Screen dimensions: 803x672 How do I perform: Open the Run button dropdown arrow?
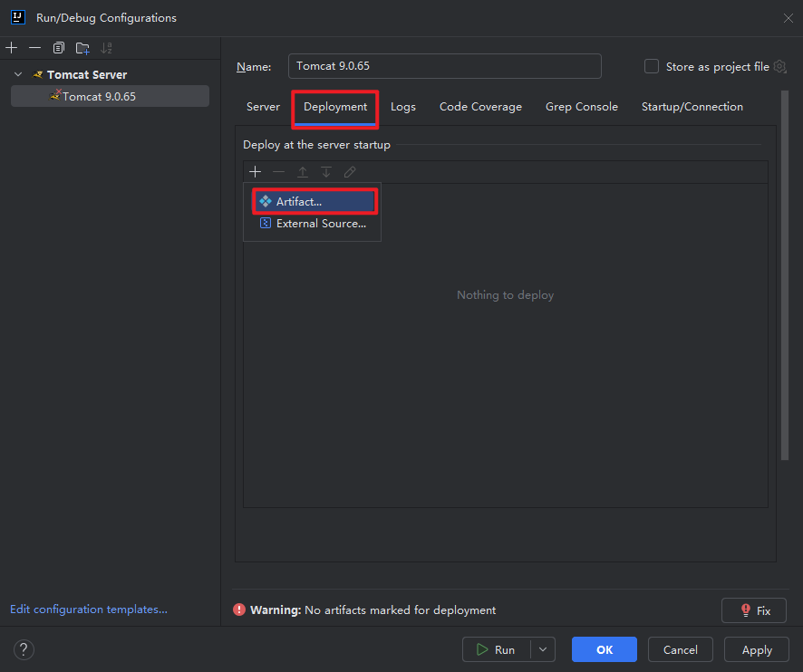[x=543, y=650]
